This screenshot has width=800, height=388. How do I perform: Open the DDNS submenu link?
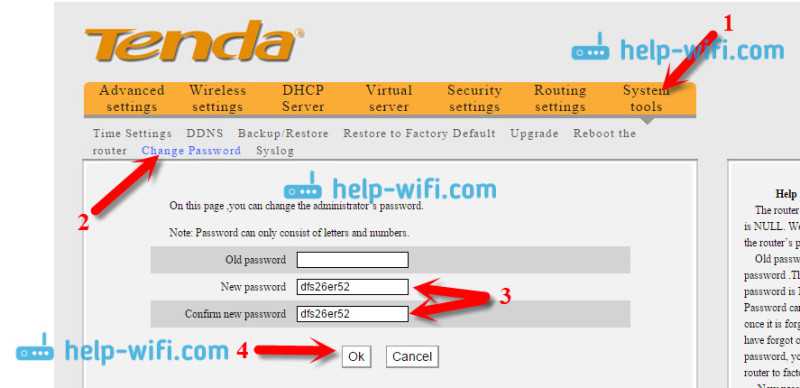click(x=205, y=134)
